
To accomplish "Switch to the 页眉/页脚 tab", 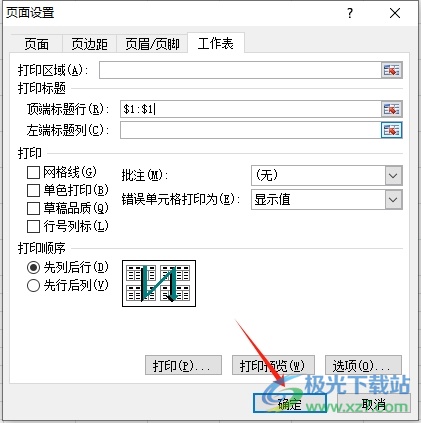I will [152, 44].
